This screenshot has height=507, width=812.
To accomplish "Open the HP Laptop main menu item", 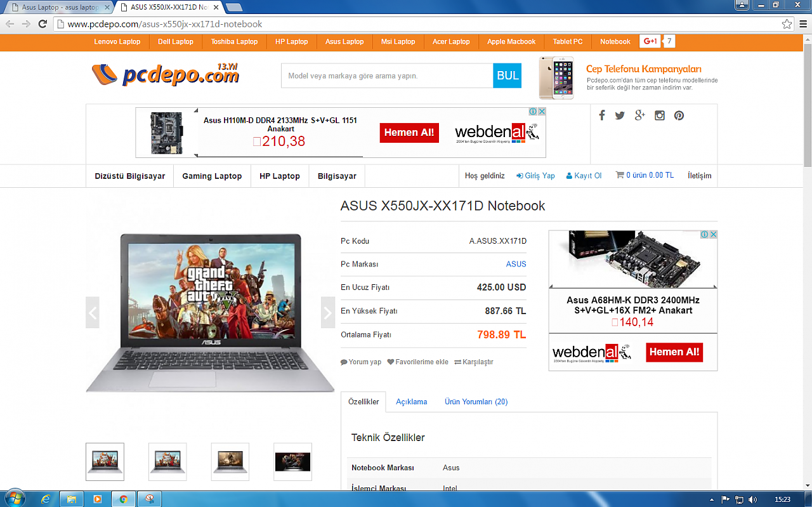I will 280,176.
